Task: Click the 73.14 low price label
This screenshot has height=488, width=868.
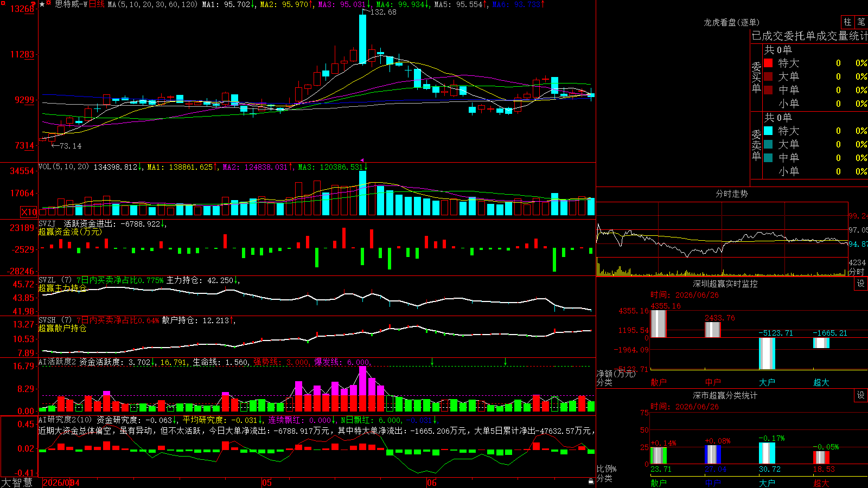Action: (71, 146)
